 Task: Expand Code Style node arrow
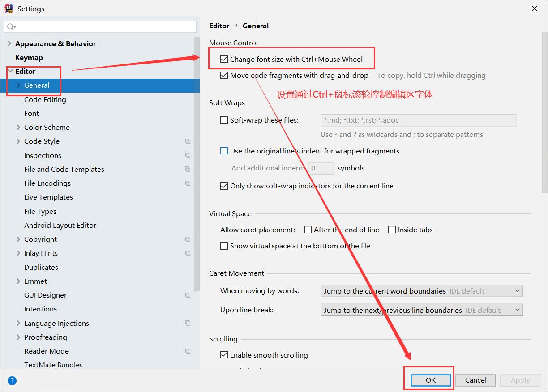click(18, 141)
